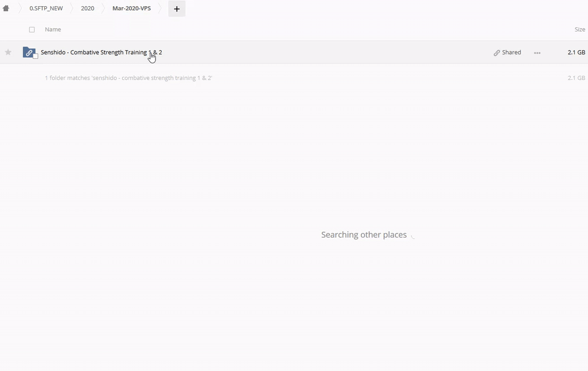This screenshot has width=588, height=371.
Task: Navigate to the 0.SFTP_NEW breadcrumb
Action: [46, 8]
